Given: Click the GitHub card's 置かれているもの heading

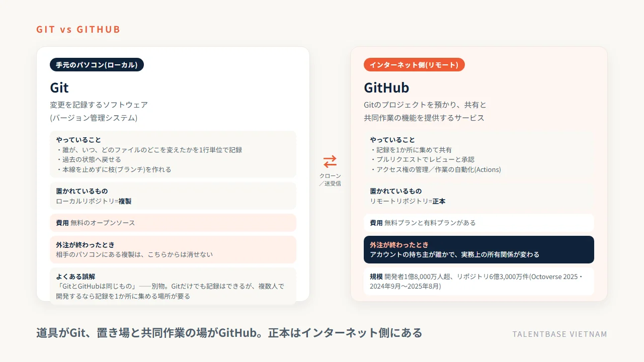Looking at the screenshot, I should (x=396, y=191).
